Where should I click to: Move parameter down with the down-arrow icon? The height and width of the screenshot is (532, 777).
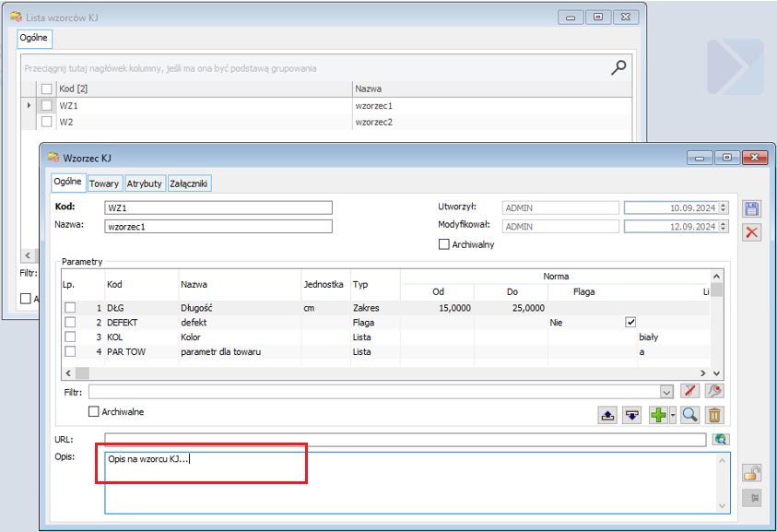point(631,415)
